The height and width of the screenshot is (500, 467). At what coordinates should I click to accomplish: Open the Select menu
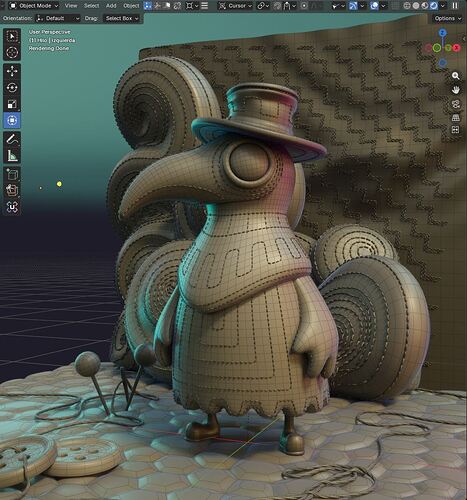coord(91,6)
